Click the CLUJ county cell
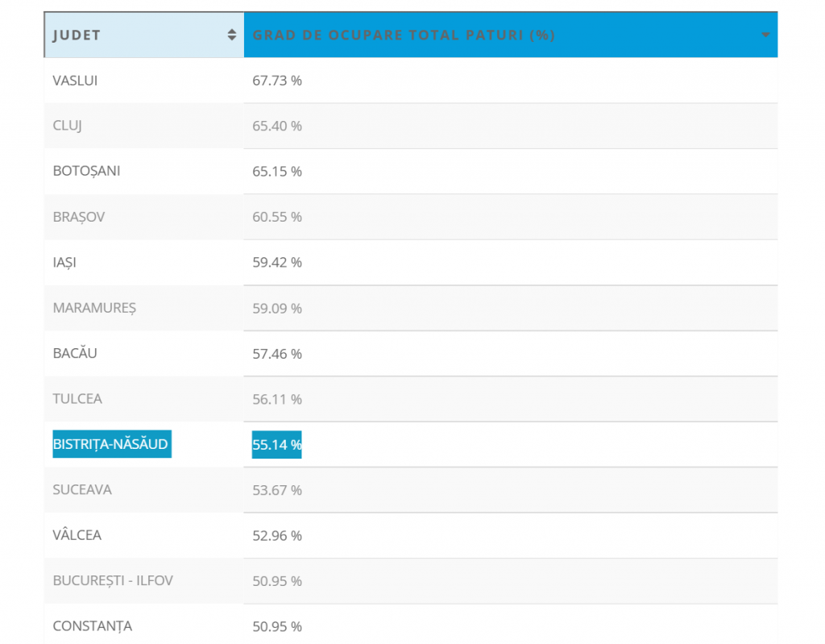The image size is (825, 644). pos(68,126)
